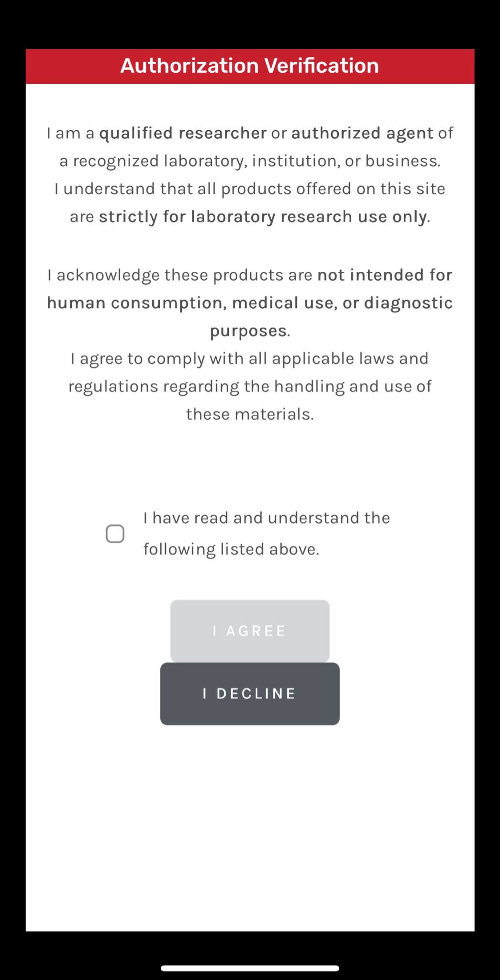Click the I AGREE button

coord(250,631)
